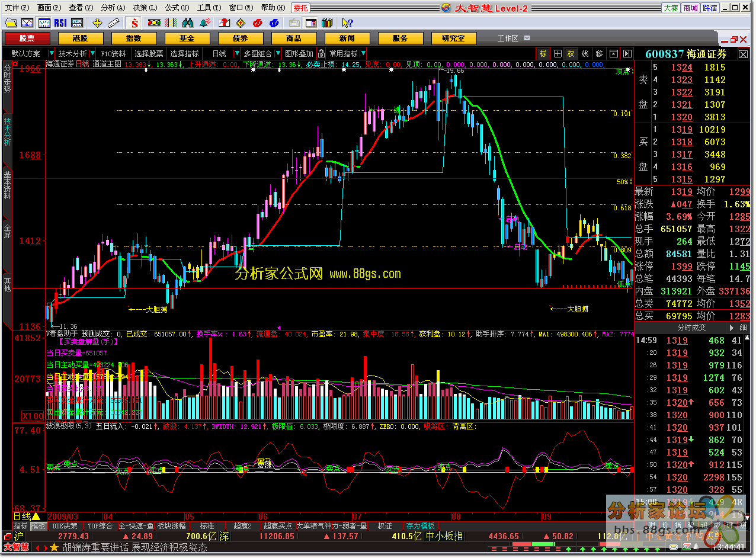The height and width of the screenshot is (558, 756).
Task: Click the yellow diamond up-arrow toolbar icon
Action: click(241, 23)
